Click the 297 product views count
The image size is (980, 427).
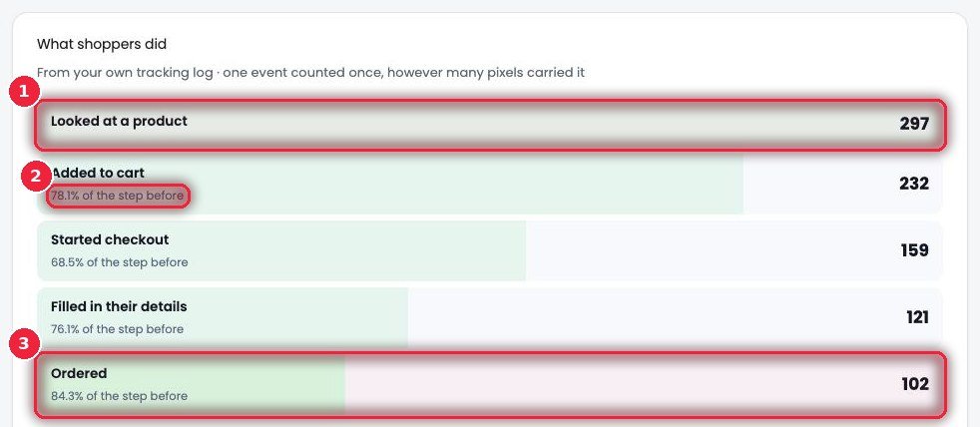[914, 125]
